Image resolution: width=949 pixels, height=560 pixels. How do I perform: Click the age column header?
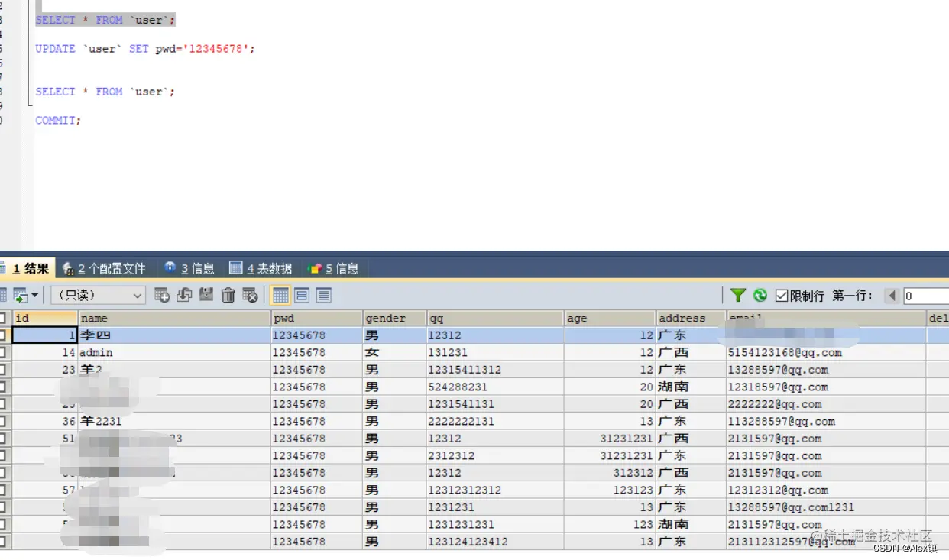click(x=610, y=318)
